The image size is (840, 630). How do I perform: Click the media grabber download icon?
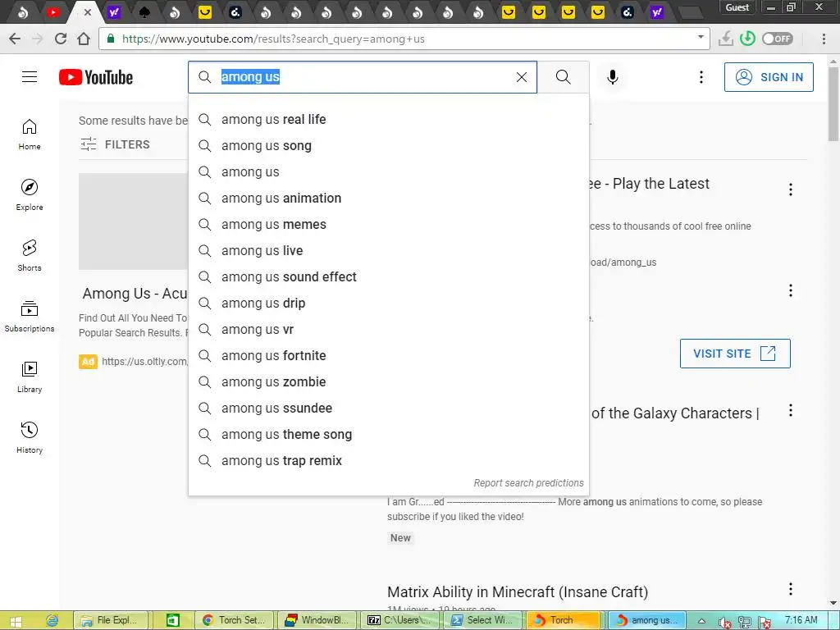pyautogui.click(x=725, y=39)
